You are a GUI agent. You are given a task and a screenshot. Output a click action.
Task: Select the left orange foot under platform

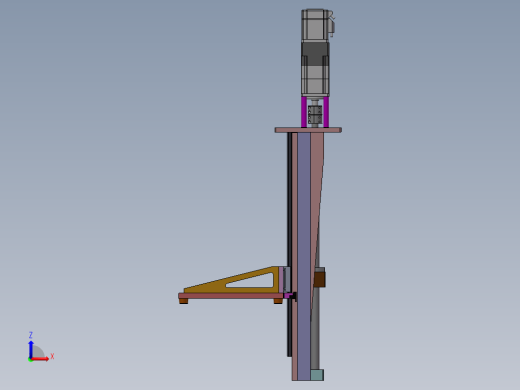(x=184, y=301)
